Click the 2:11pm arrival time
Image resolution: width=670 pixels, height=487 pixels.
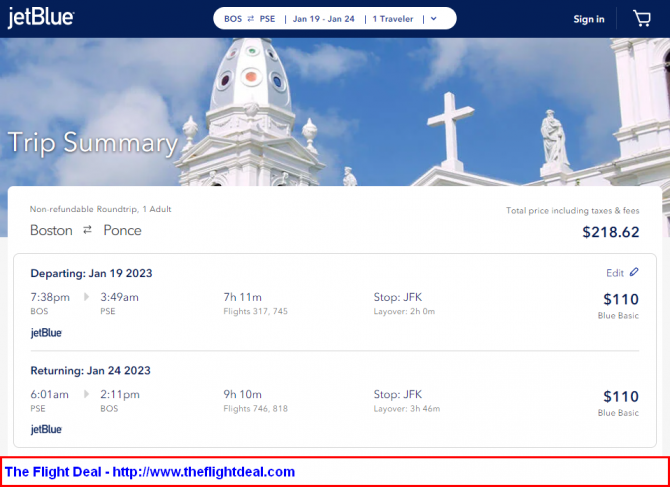tap(120, 394)
